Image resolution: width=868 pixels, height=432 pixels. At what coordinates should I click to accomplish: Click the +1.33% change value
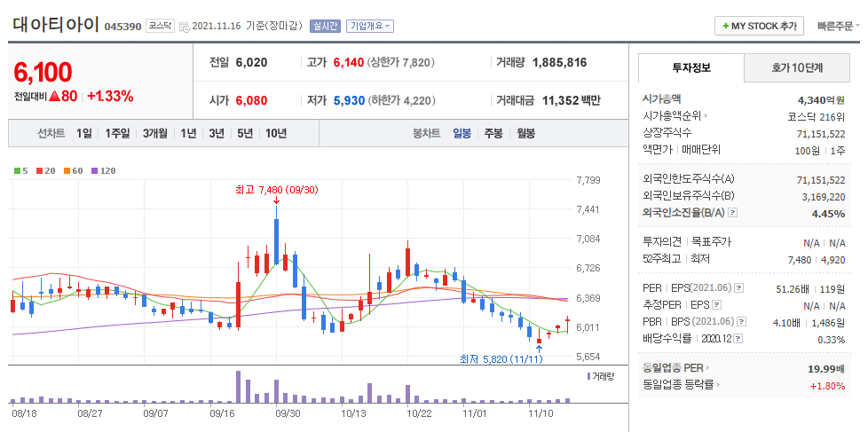tap(110, 96)
